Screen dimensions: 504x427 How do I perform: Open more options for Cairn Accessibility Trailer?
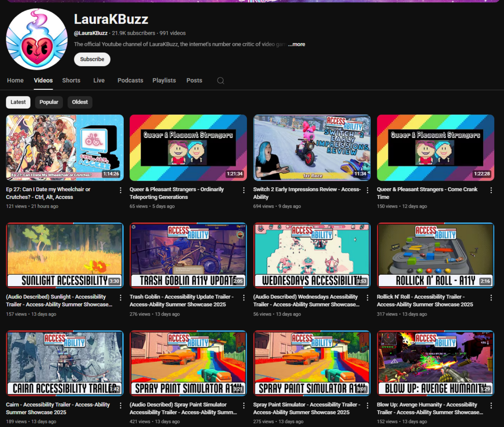click(121, 406)
